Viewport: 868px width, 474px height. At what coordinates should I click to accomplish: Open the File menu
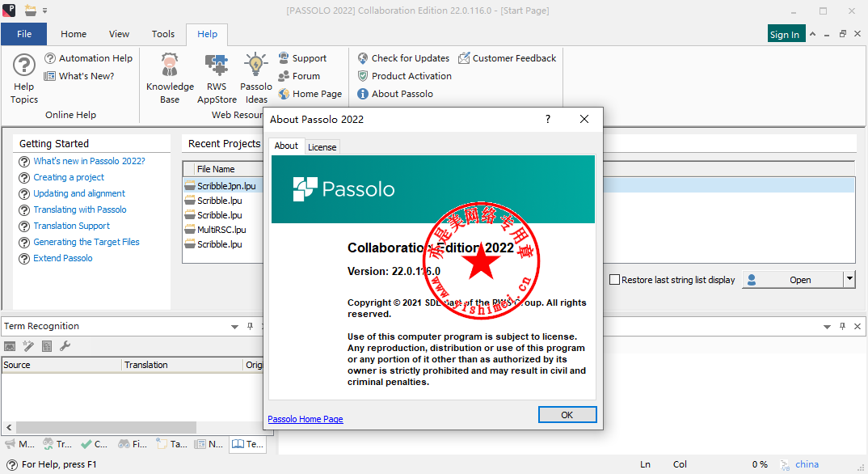23,34
